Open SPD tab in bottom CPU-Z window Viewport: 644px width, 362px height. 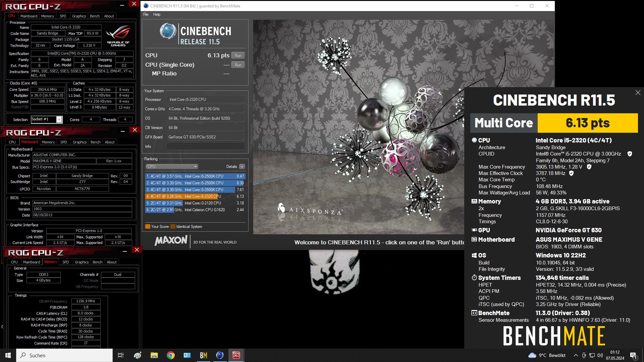[x=66, y=262]
